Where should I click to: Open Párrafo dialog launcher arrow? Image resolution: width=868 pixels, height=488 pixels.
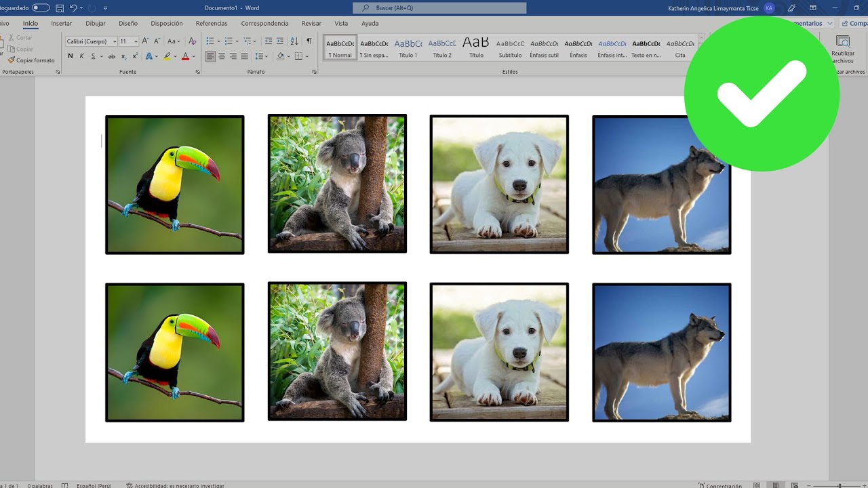click(x=315, y=72)
